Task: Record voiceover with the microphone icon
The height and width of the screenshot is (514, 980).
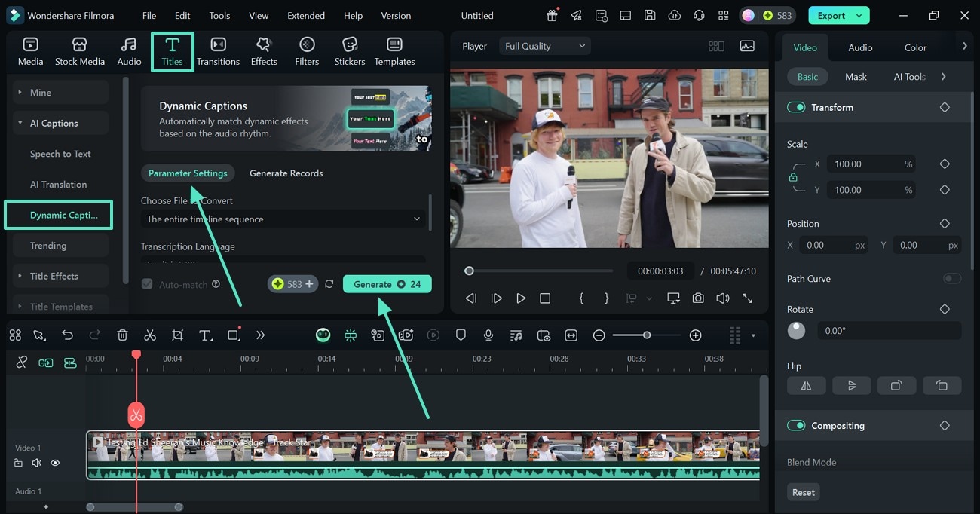Action: 488,335
